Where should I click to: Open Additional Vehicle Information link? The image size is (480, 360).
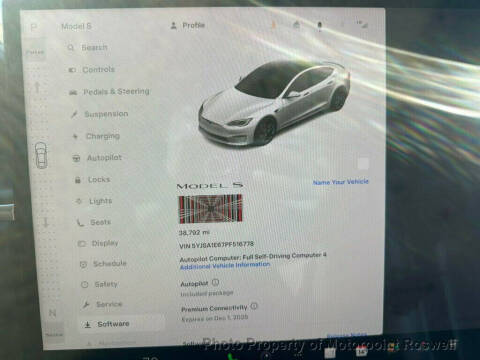click(x=225, y=266)
